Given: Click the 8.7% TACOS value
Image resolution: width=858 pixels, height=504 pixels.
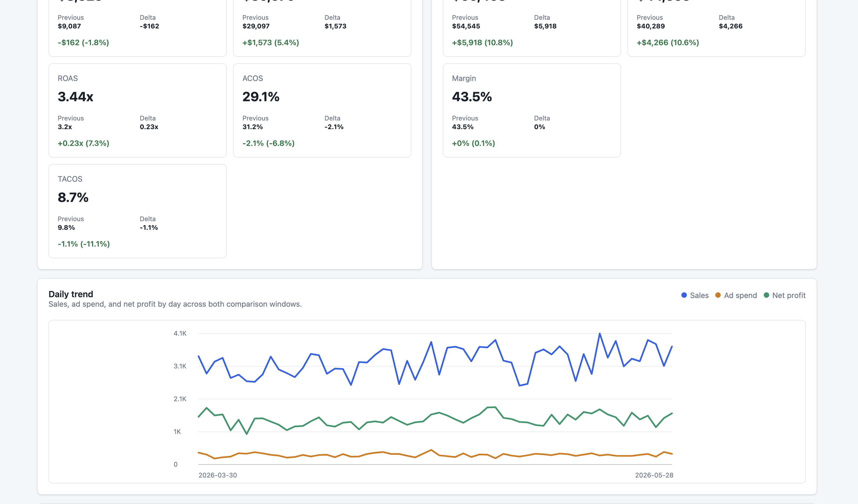Looking at the screenshot, I should (73, 197).
